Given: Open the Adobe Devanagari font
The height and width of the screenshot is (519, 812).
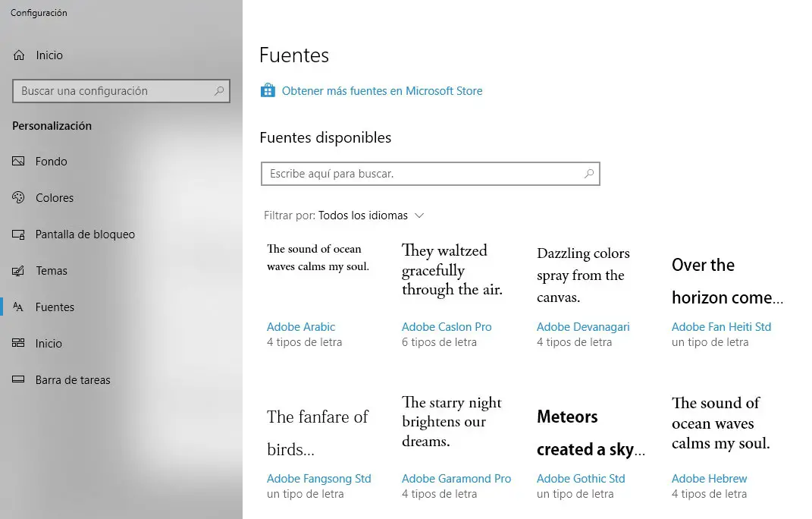Looking at the screenshot, I should pyautogui.click(x=583, y=326).
